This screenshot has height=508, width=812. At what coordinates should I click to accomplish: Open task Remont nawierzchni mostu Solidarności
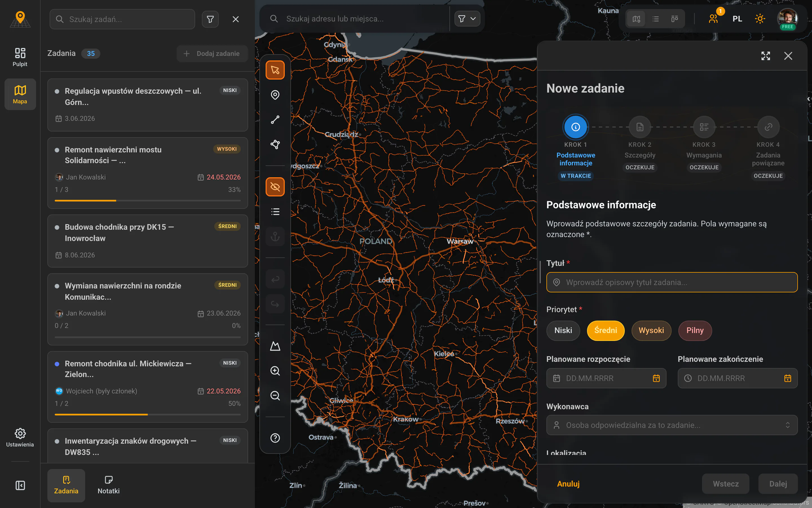(x=148, y=173)
